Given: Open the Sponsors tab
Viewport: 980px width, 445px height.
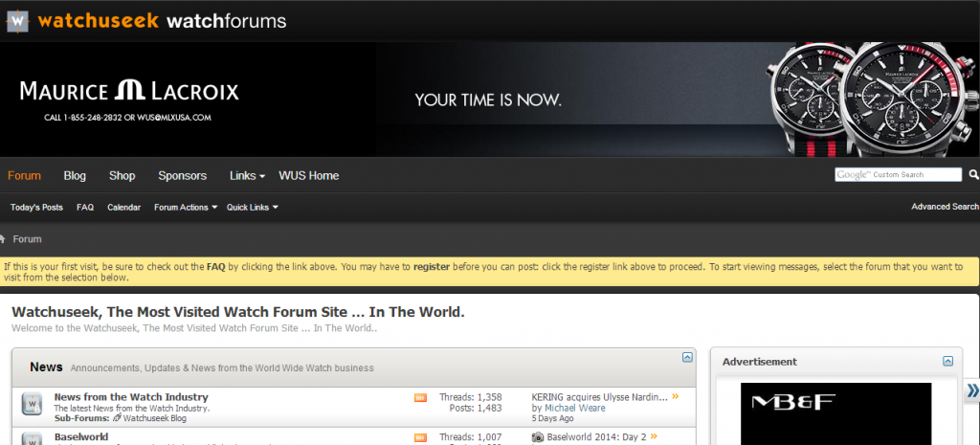Looking at the screenshot, I should (x=183, y=176).
